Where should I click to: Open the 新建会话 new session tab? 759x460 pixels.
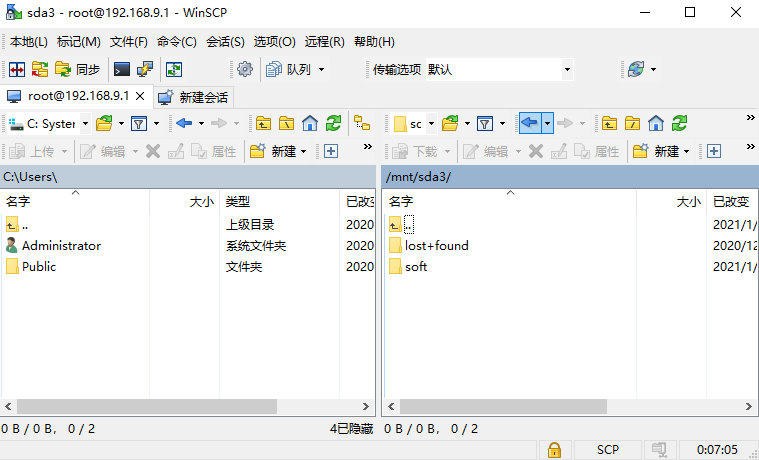pyautogui.click(x=194, y=97)
